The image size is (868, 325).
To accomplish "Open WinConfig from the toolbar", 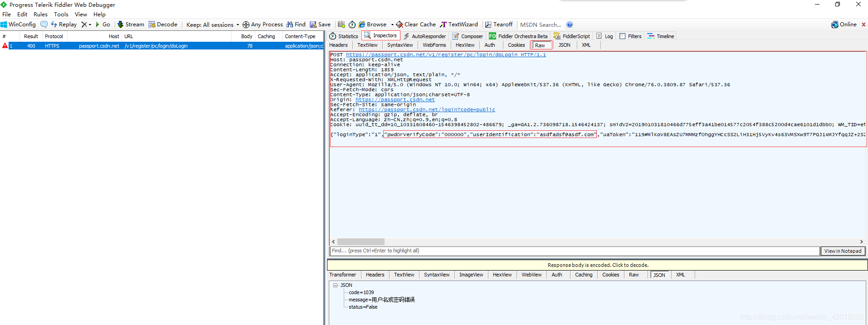I will 18,25.
